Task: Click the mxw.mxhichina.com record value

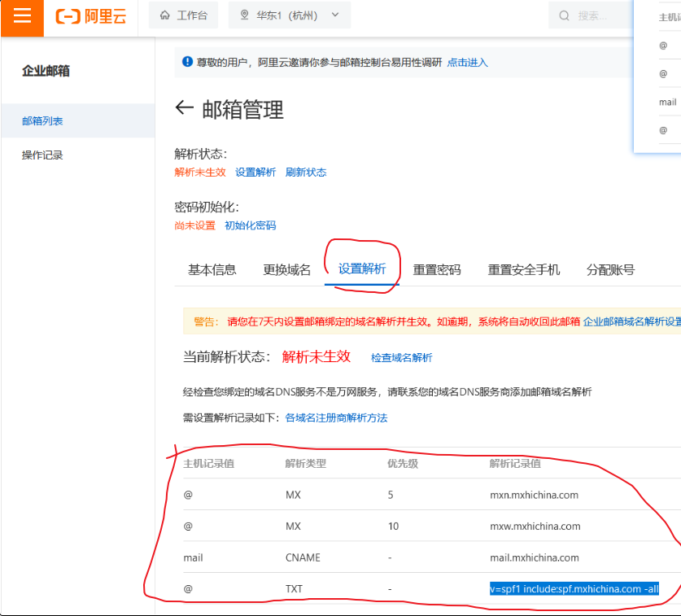Action: coord(535,526)
